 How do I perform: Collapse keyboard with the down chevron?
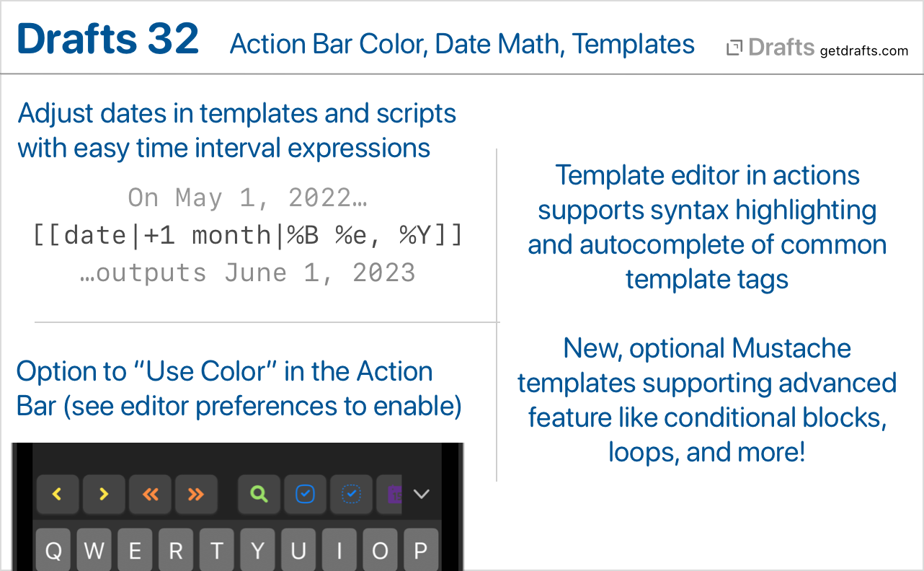422,494
